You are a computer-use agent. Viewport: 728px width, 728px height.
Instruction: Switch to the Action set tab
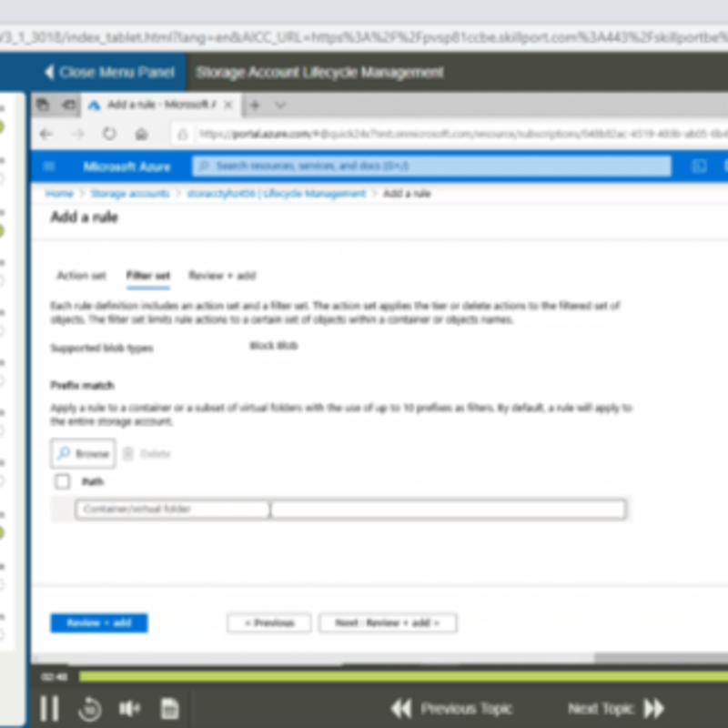coord(81,276)
